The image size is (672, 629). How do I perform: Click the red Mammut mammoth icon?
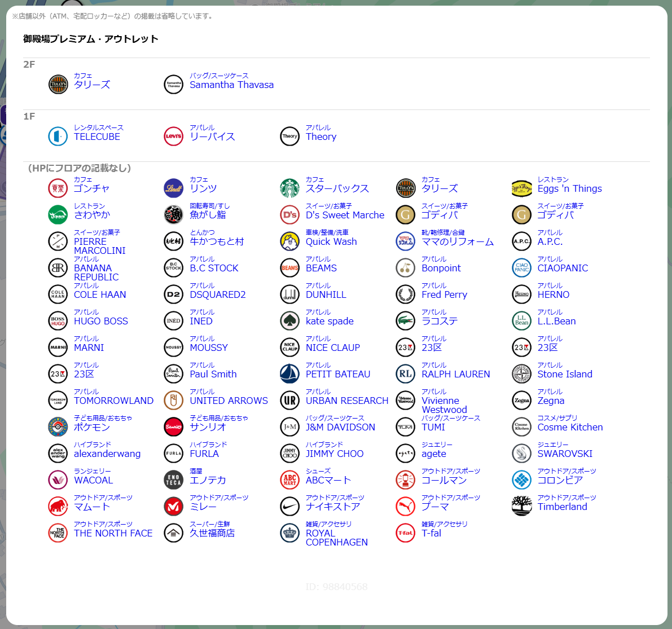pos(58,507)
